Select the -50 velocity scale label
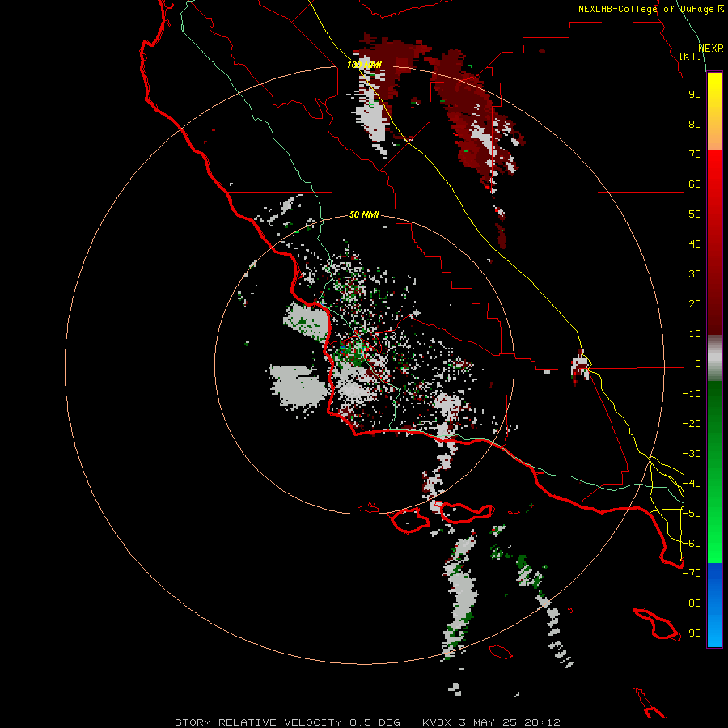Viewport: 728px width, 728px height. tap(692, 514)
